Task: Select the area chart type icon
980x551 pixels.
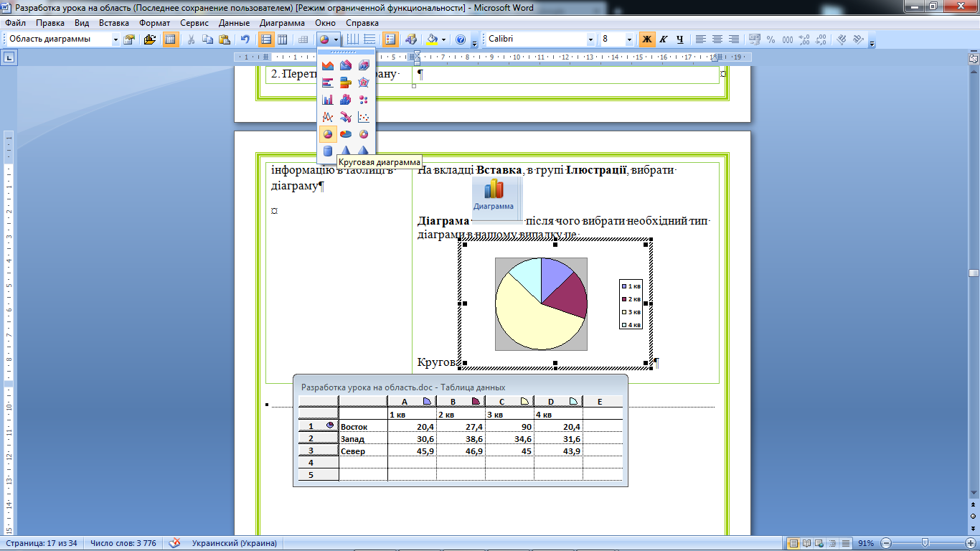Action: click(x=328, y=65)
